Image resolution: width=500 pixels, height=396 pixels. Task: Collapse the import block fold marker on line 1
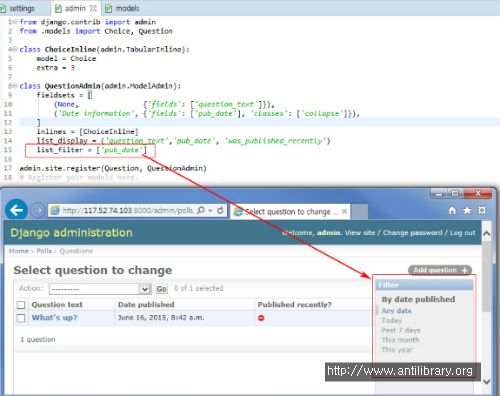(15, 22)
